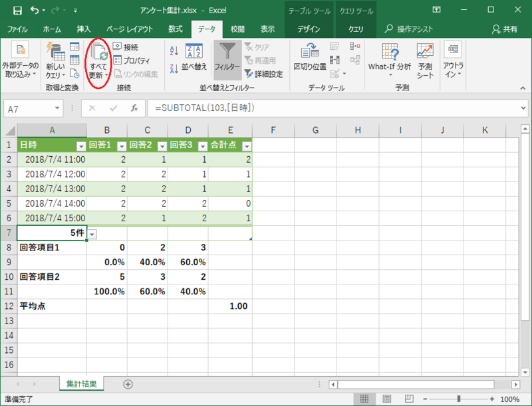Slide the zoom slider handle

(459, 399)
